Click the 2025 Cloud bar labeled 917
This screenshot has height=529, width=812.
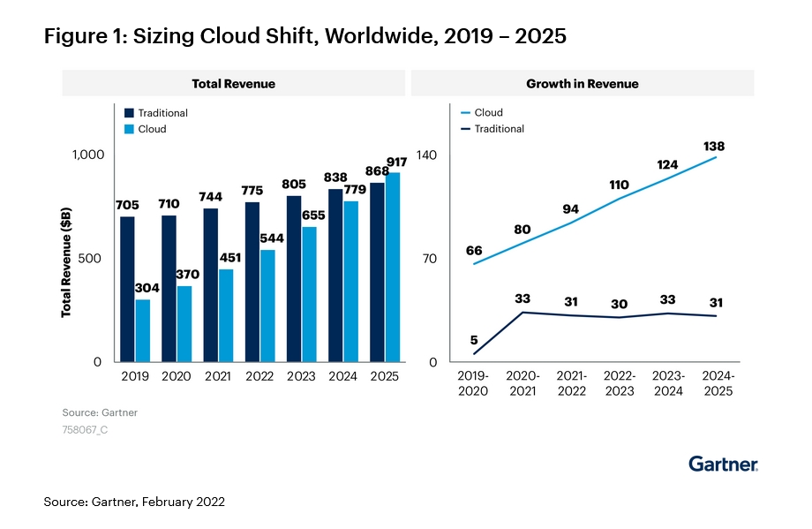(393, 268)
